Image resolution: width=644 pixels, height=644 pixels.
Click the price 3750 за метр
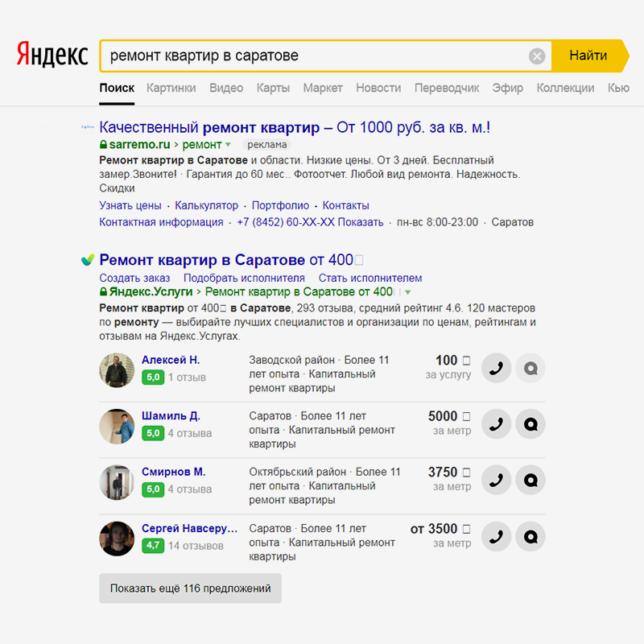[x=449, y=479]
